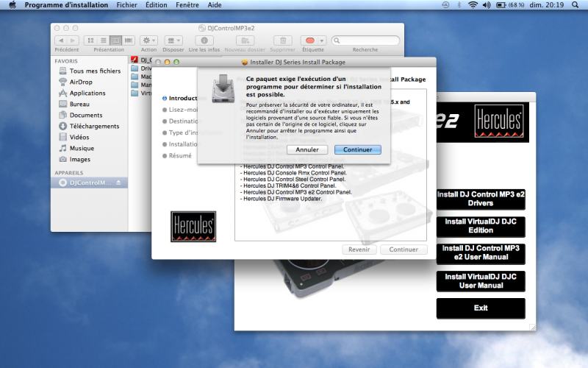Open the Finder Disposer arrange dropdown
This screenshot has height=368, width=588.
click(173, 40)
